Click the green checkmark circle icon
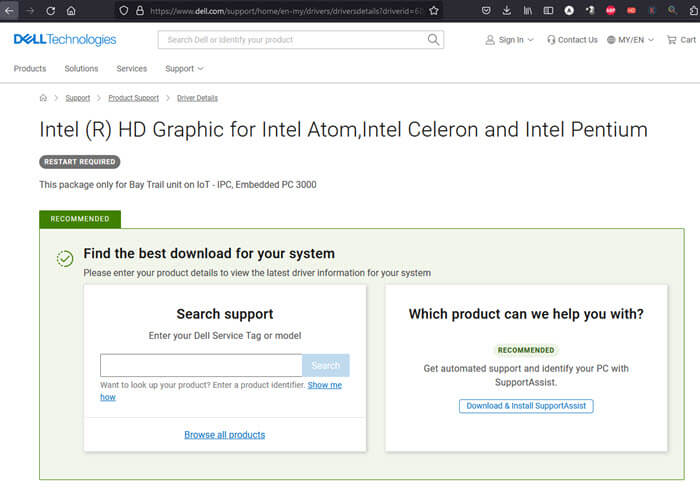This screenshot has width=700, height=491. tap(65, 258)
